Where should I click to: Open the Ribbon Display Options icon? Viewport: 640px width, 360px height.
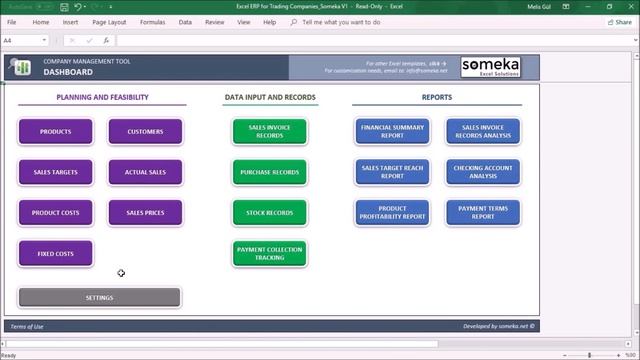pos(566,7)
